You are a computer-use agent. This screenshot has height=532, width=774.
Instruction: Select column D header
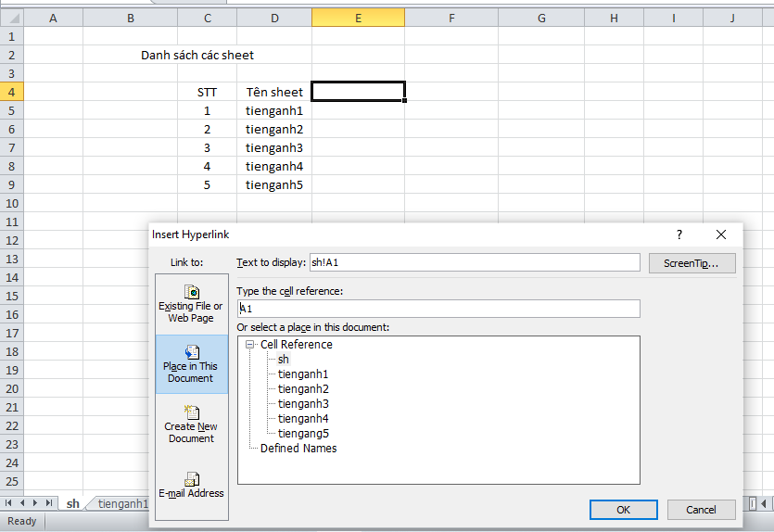[x=274, y=19]
